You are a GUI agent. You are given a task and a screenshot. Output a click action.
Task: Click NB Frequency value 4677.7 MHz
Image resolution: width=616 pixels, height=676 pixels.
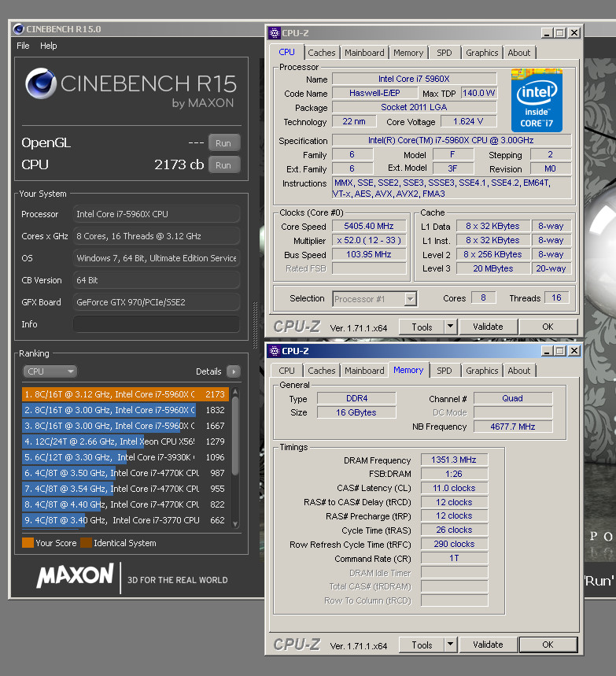click(513, 427)
